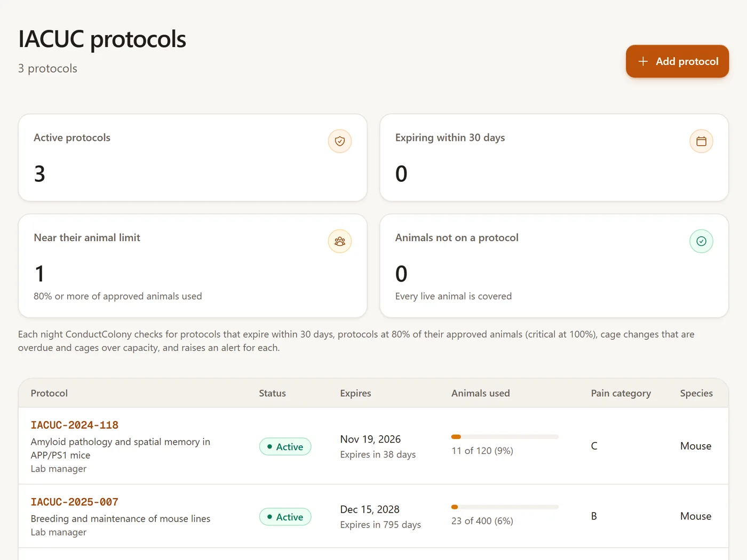The width and height of the screenshot is (747, 560).
Task: Click the usage progress bar for 11 of 120
Action: [x=505, y=437]
